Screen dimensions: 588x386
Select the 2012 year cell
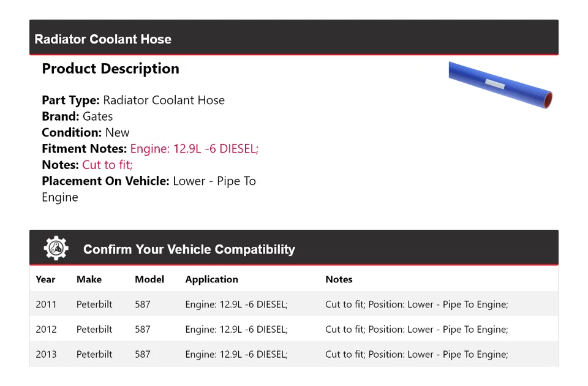(x=46, y=330)
